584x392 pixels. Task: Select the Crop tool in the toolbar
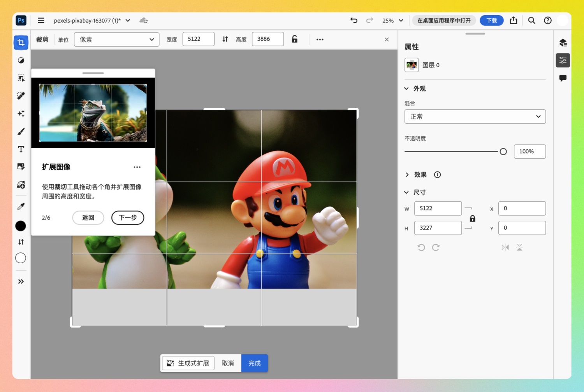[21, 42]
